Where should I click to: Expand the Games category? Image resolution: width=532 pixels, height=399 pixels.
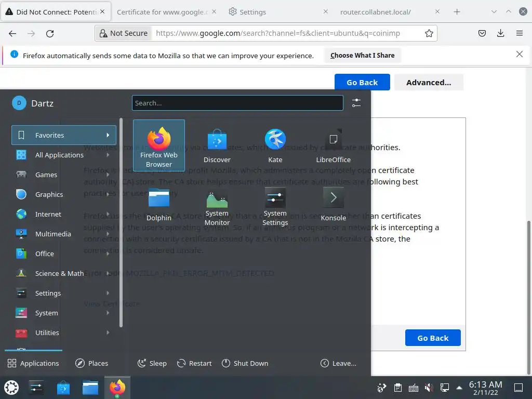64,175
